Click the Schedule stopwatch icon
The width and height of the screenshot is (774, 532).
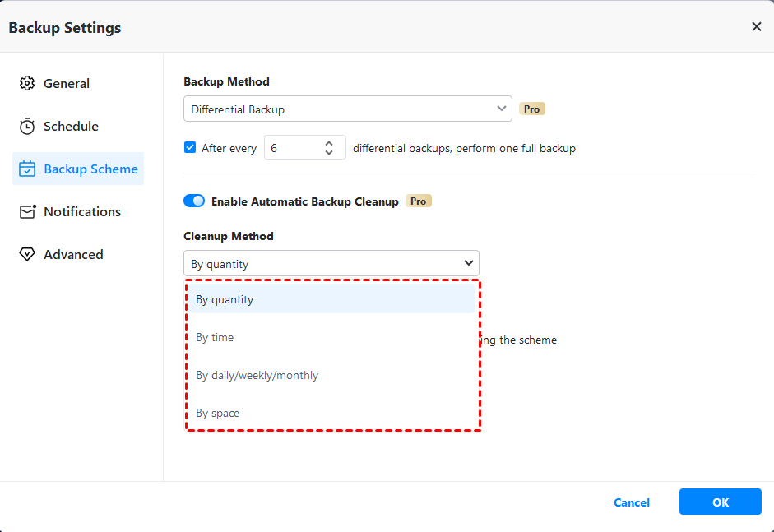(27, 126)
